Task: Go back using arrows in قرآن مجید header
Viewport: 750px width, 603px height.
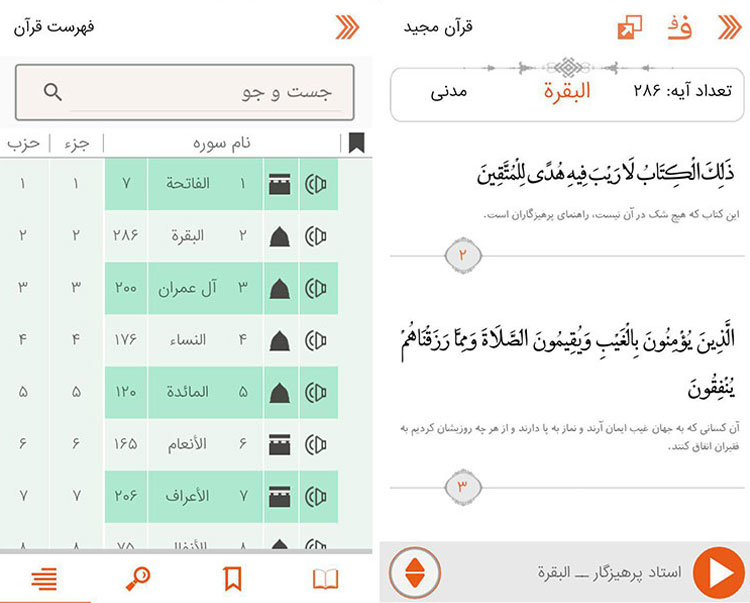Action: 729,27
